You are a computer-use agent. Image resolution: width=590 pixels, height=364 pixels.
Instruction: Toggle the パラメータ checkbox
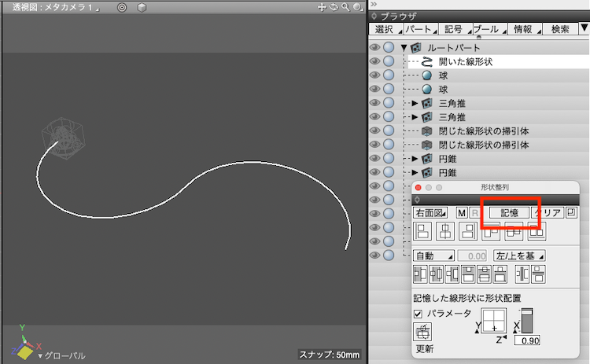click(418, 314)
